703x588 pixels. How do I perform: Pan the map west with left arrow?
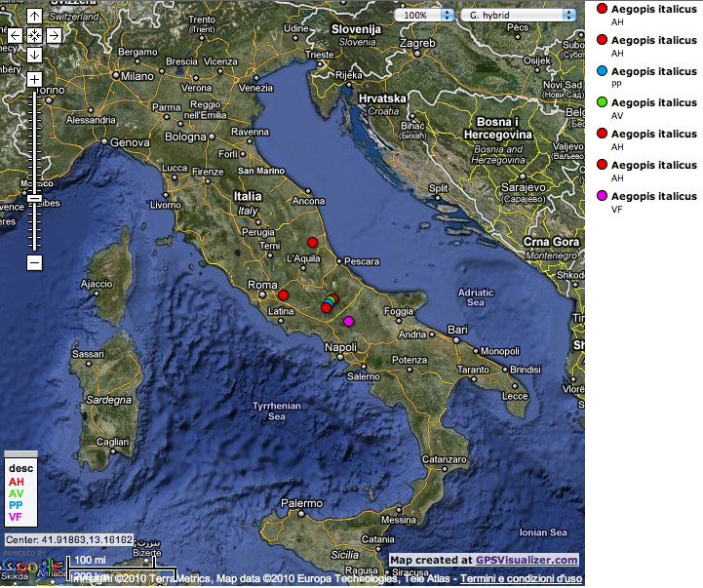click(x=15, y=35)
